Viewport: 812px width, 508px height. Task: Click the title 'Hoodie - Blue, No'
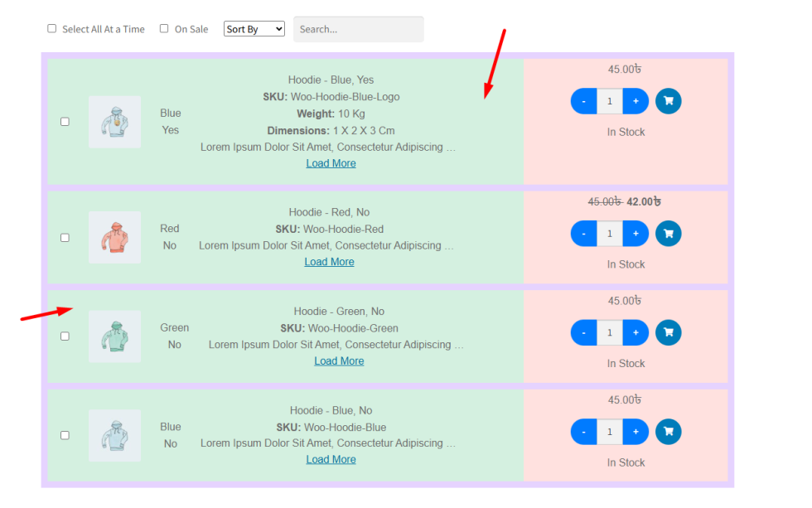coord(331,411)
